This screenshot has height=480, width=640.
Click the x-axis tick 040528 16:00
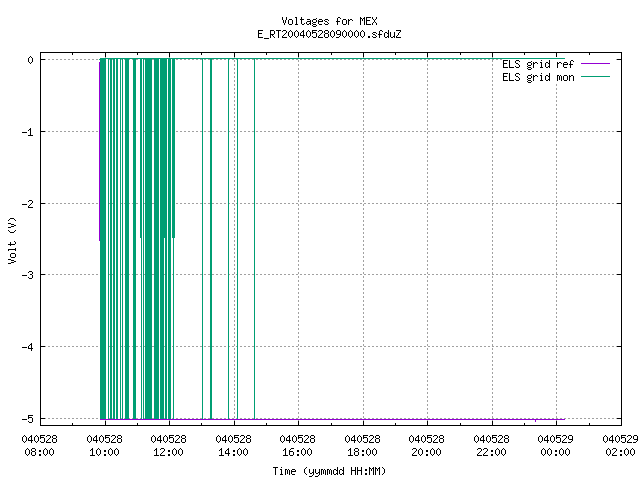tap(298, 446)
